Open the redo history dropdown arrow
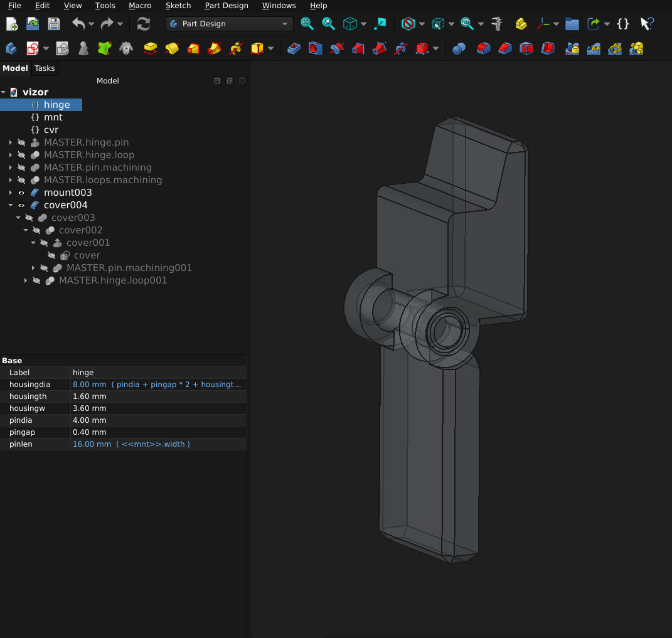 tap(120, 24)
